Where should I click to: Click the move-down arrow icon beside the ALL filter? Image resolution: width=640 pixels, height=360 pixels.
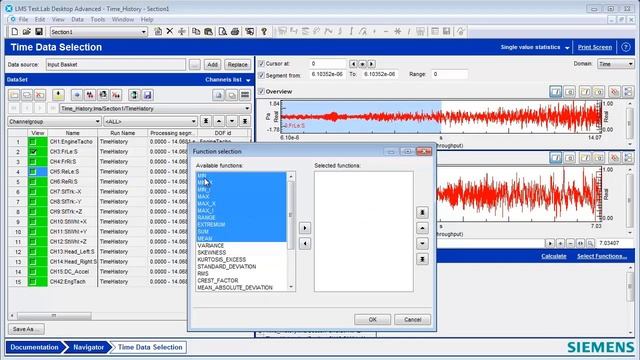232,121
